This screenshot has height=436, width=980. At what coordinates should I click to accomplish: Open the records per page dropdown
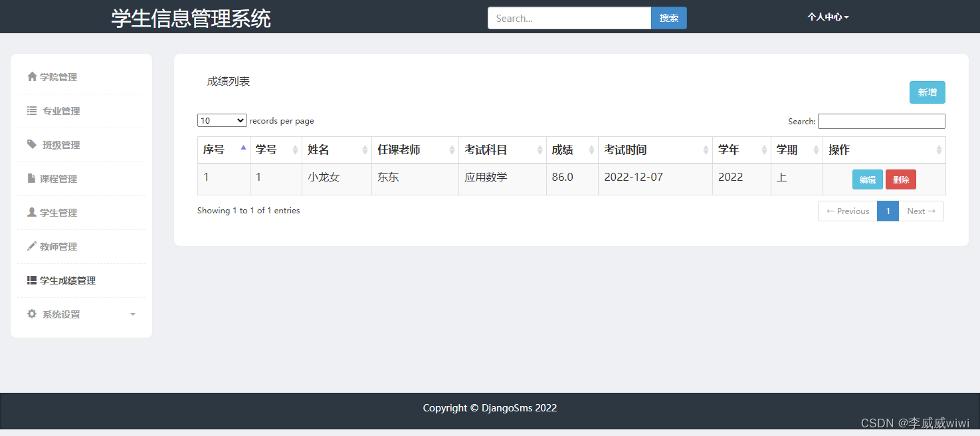pos(222,120)
